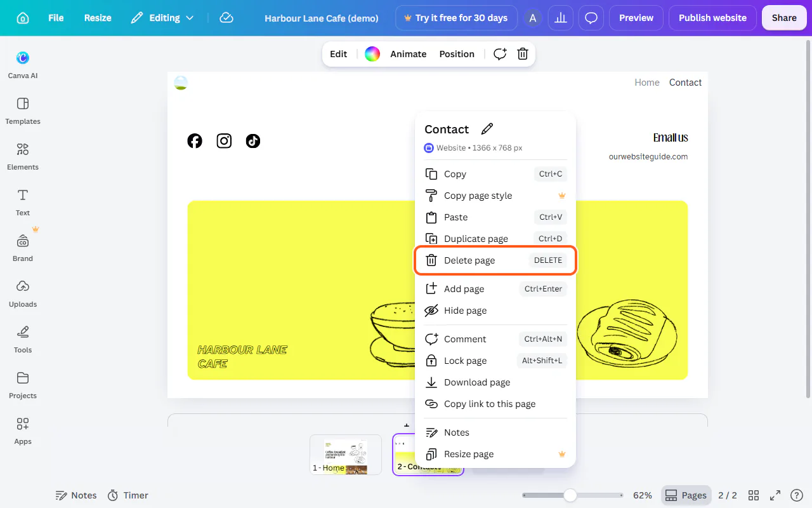Click the Preview button
This screenshot has width=812, height=508.
click(x=636, y=18)
